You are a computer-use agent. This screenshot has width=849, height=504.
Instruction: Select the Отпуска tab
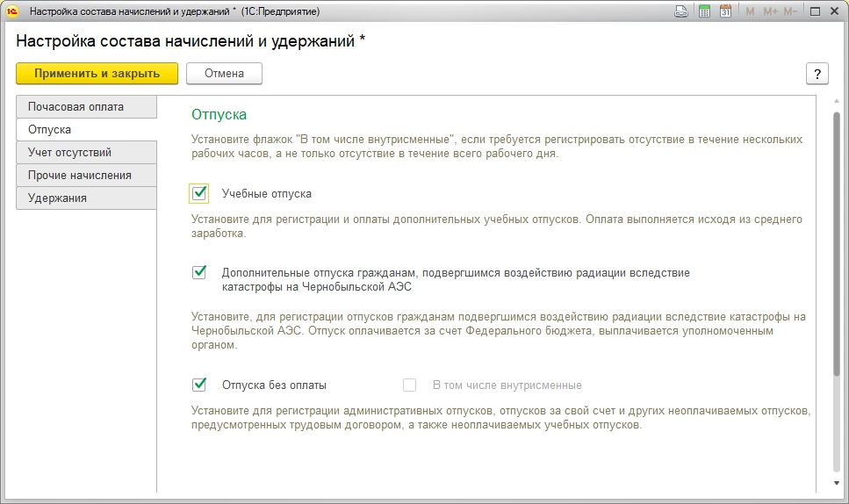pos(87,129)
